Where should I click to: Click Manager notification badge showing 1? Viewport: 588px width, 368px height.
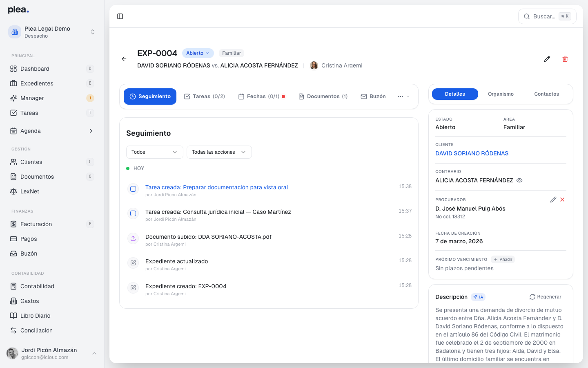coord(90,98)
